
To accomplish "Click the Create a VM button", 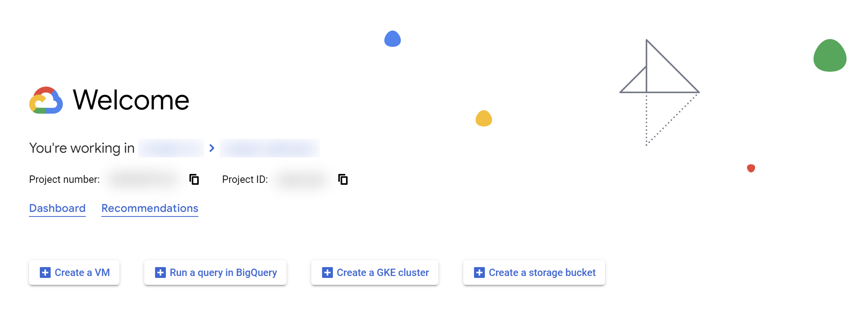I will pyautogui.click(x=74, y=272).
